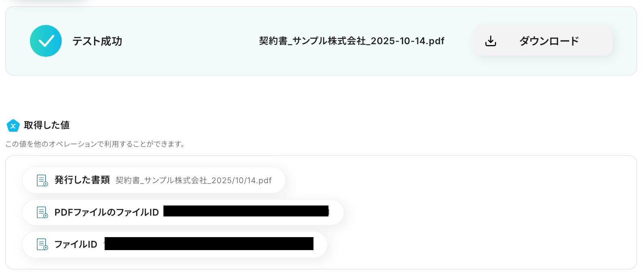Select the ファイルID label in the last chip

click(x=76, y=244)
